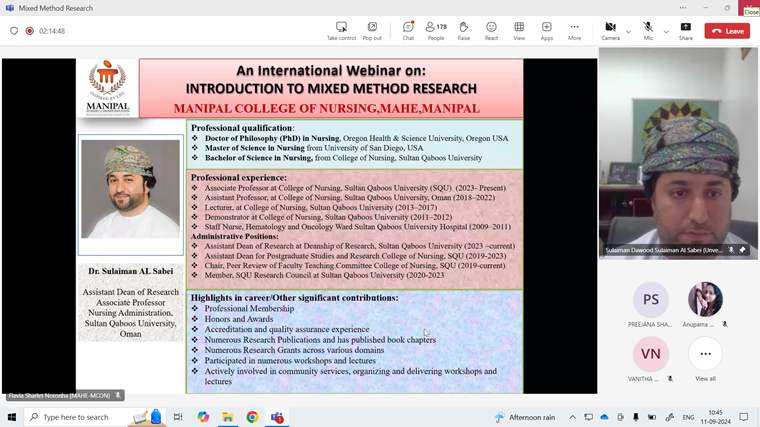The width and height of the screenshot is (760, 427).
Task: Open the Apps panel
Action: pyautogui.click(x=547, y=31)
